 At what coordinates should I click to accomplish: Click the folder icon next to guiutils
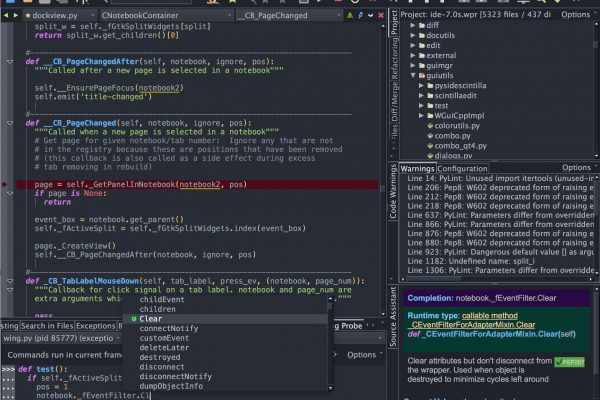coord(422,75)
